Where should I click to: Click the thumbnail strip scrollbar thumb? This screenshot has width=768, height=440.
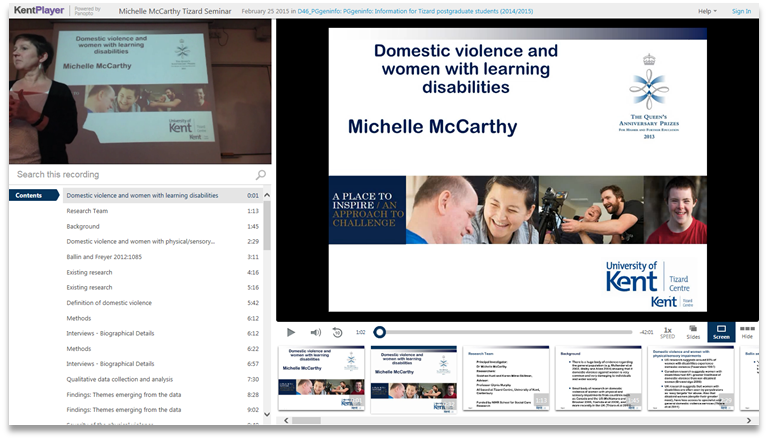point(307,420)
